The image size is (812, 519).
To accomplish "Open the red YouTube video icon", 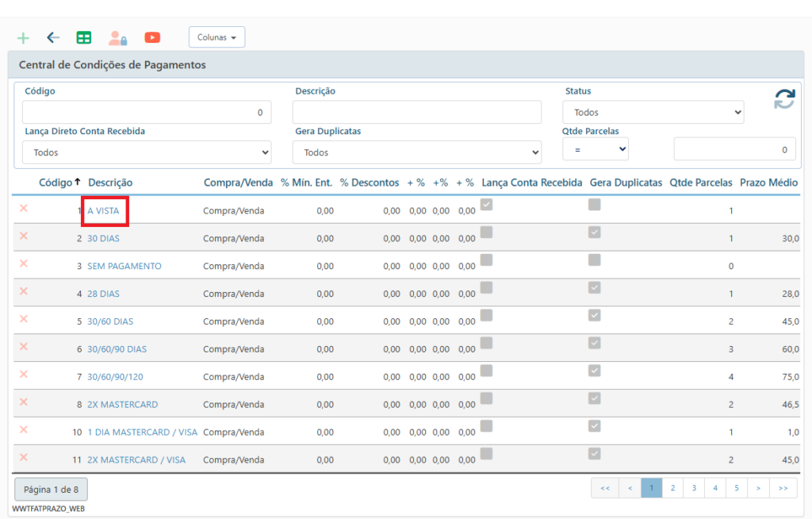I will coord(152,37).
